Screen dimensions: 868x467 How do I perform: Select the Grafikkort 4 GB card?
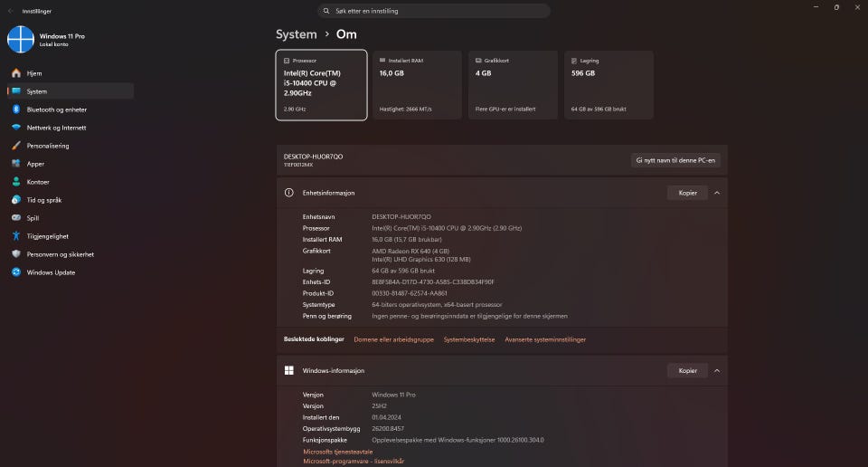pos(514,85)
